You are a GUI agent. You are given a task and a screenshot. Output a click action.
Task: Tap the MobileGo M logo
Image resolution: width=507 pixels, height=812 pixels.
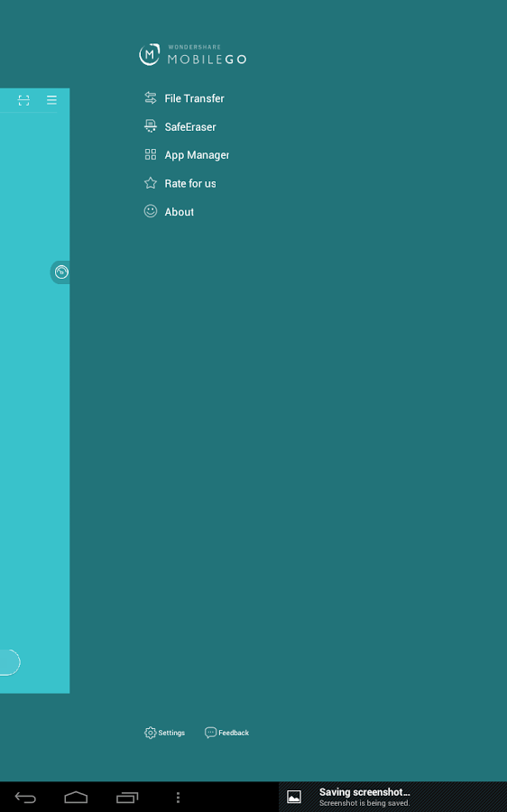(149, 54)
